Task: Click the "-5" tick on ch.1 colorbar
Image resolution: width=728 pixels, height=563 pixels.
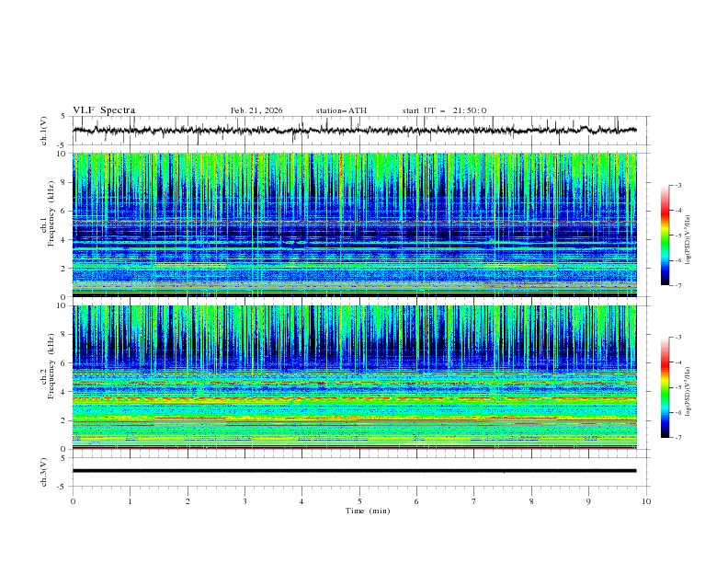Action: coord(677,236)
